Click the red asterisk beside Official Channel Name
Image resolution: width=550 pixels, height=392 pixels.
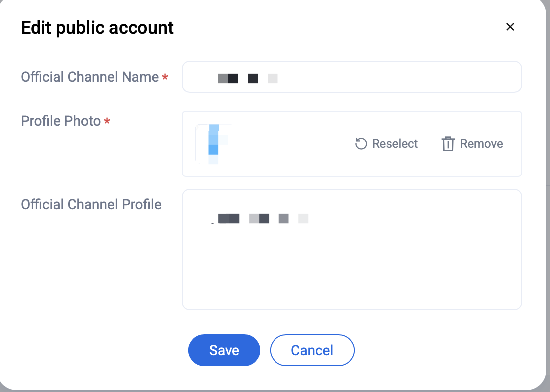[165, 78]
